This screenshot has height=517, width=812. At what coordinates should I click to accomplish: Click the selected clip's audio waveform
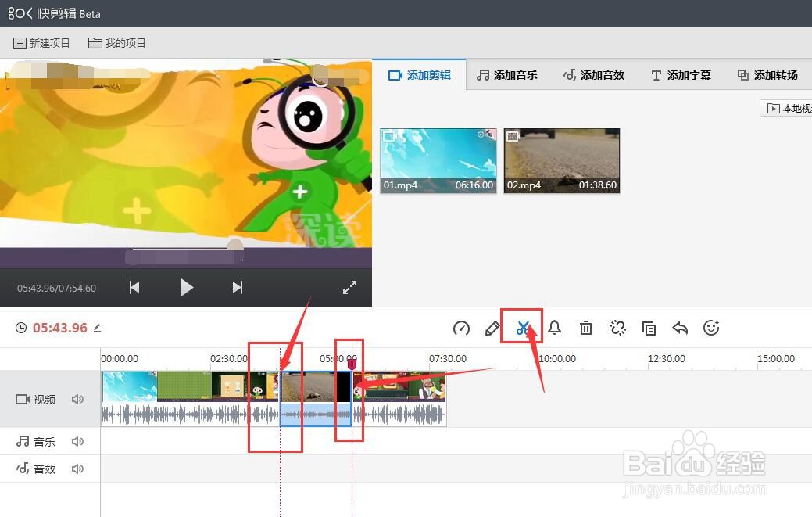[x=316, y=415]
